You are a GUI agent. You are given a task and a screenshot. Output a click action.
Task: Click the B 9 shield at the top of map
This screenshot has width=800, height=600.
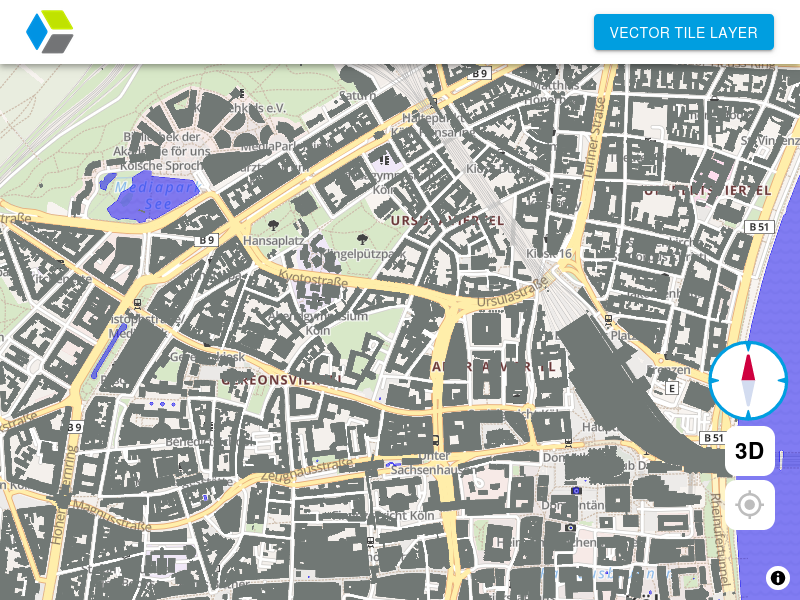(480, 73)
